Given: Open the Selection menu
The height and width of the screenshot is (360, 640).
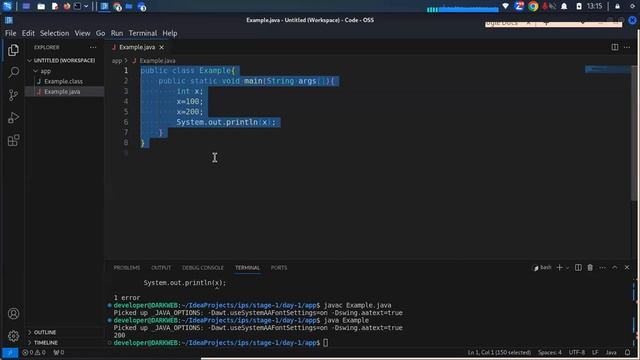Looking at the screenshot, I should click(x=54, y=33).
